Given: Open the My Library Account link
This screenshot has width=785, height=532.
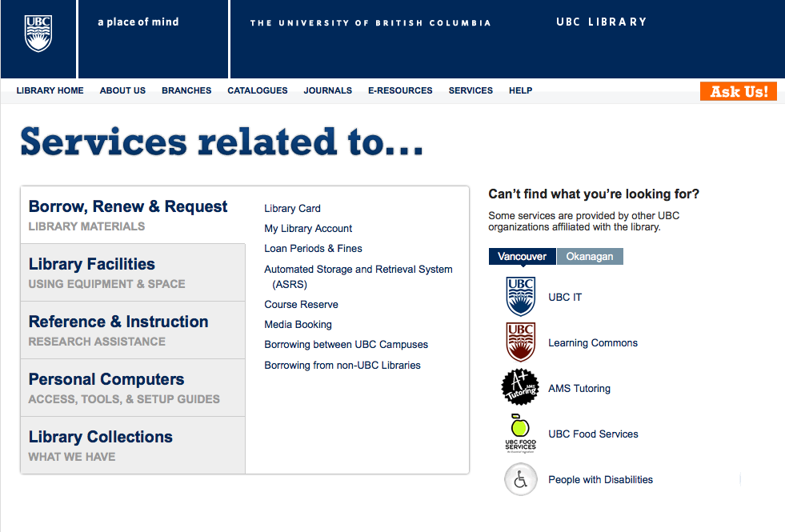Looking at the screenshot, I should tap(308, 228).
